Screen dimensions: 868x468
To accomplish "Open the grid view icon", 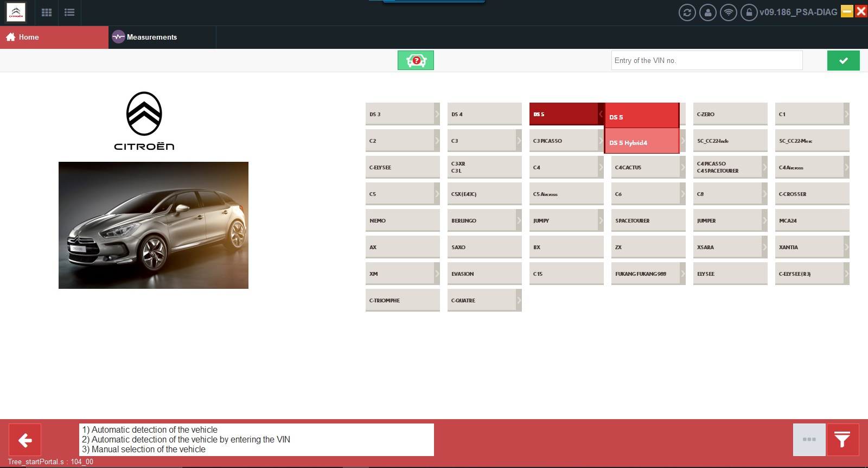I will 47,12.
